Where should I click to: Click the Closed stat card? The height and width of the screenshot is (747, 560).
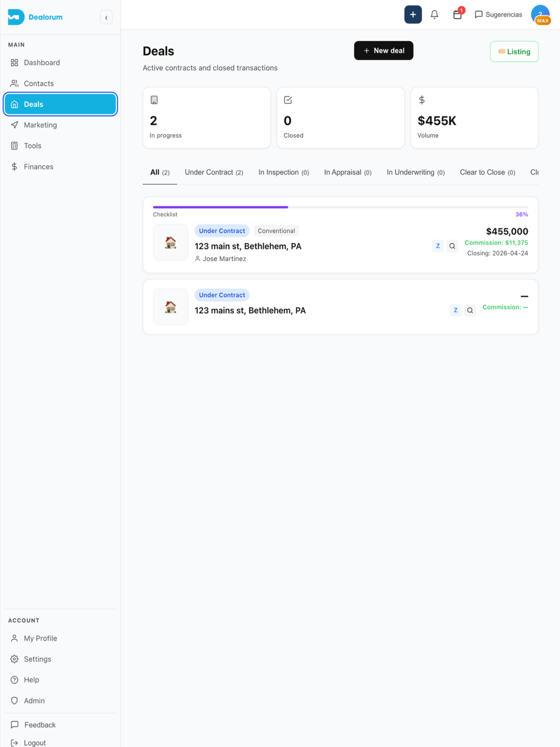(x=340, y=118)
